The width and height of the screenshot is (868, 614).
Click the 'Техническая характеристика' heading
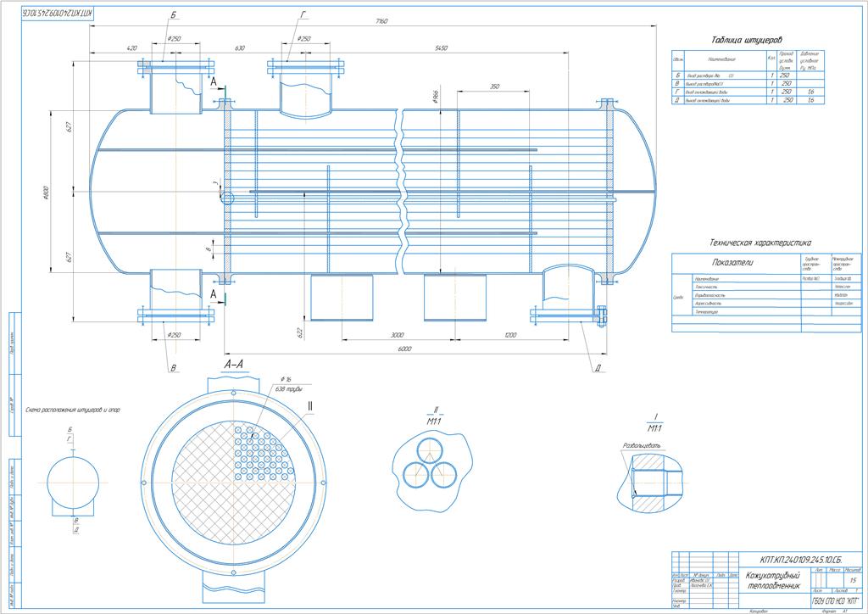tap(760, 243)
